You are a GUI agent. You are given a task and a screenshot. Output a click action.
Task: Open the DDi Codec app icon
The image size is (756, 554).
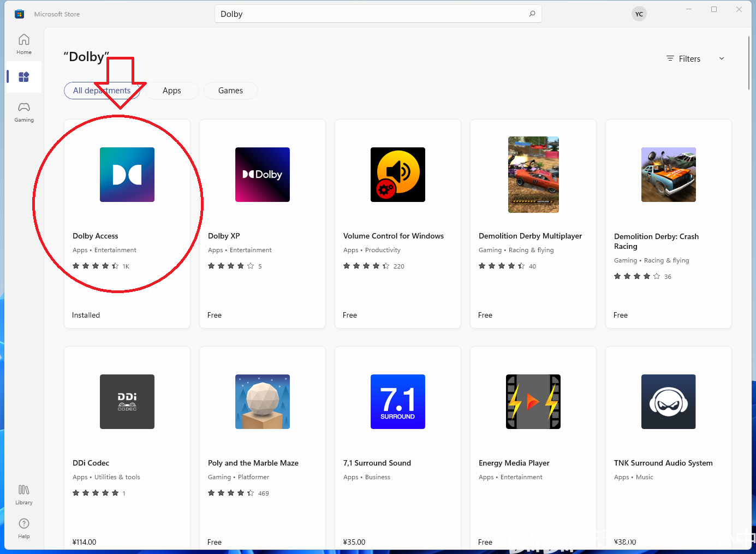tap(127, 402)
